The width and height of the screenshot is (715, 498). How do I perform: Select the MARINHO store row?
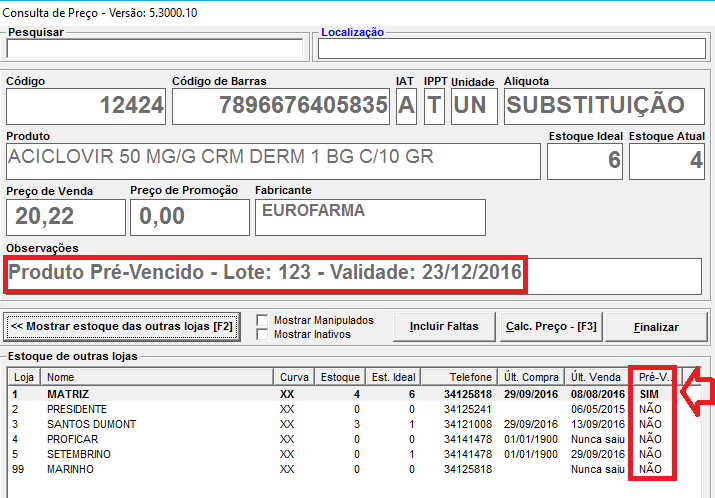(72, 468)
